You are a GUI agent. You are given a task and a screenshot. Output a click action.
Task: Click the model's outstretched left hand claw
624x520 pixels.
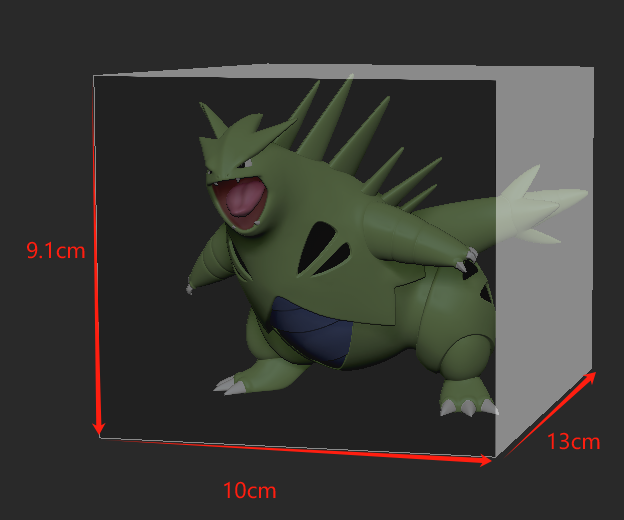190,287
